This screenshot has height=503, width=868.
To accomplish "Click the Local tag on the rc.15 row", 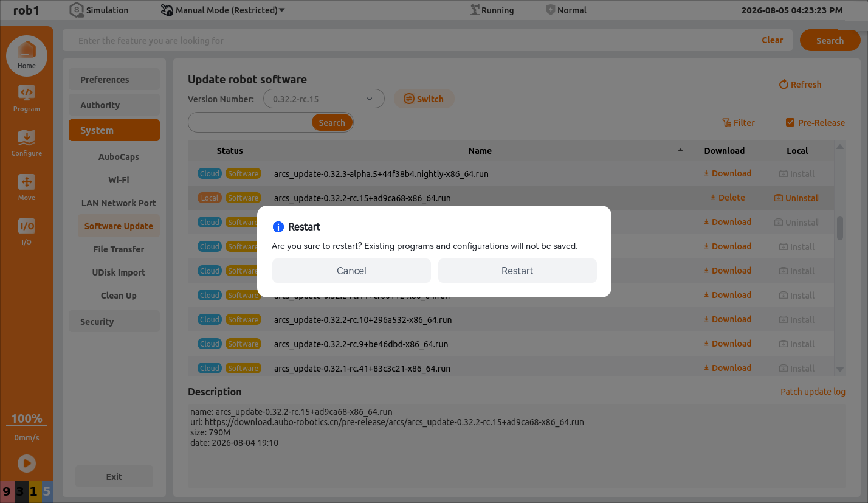I will click(209, 198).
